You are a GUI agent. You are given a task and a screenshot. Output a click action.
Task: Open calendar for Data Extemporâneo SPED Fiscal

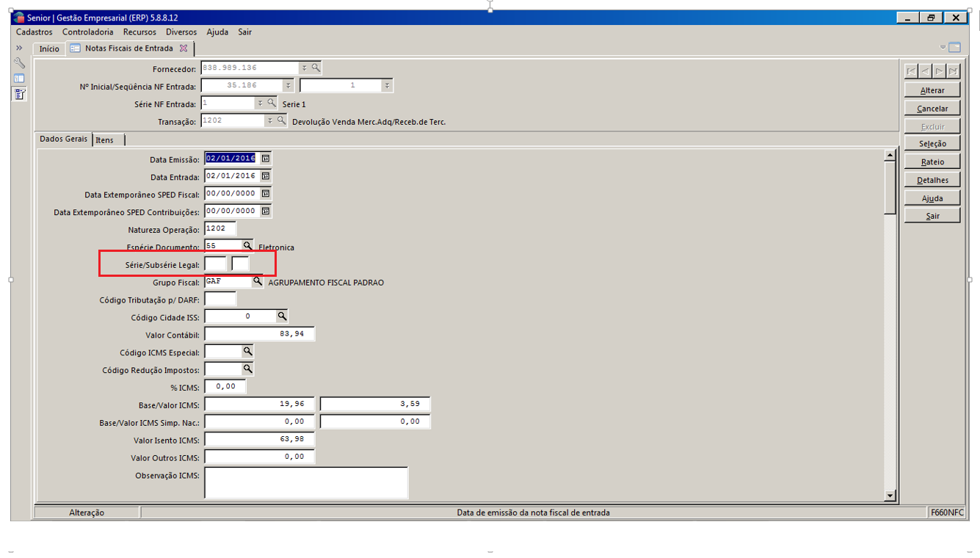266,194
